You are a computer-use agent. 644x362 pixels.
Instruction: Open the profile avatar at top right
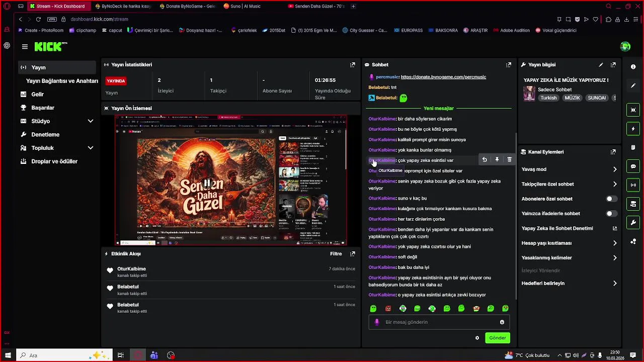click(625, 47)
